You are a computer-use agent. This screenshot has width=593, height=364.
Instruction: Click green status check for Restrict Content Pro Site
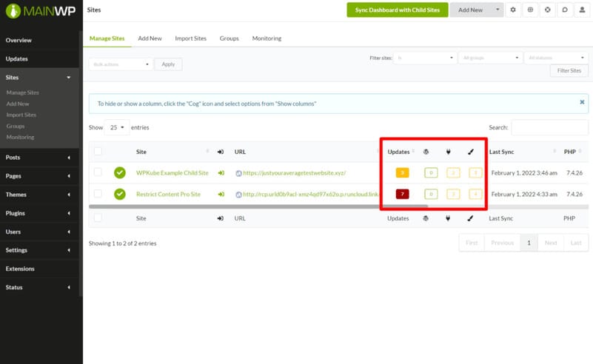coord(120,195)
